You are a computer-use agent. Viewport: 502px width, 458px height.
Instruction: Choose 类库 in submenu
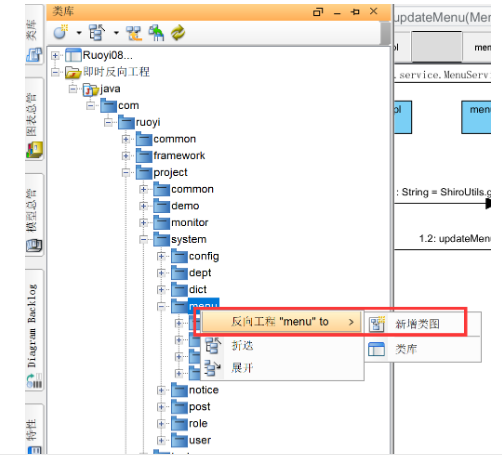[423, 349]
